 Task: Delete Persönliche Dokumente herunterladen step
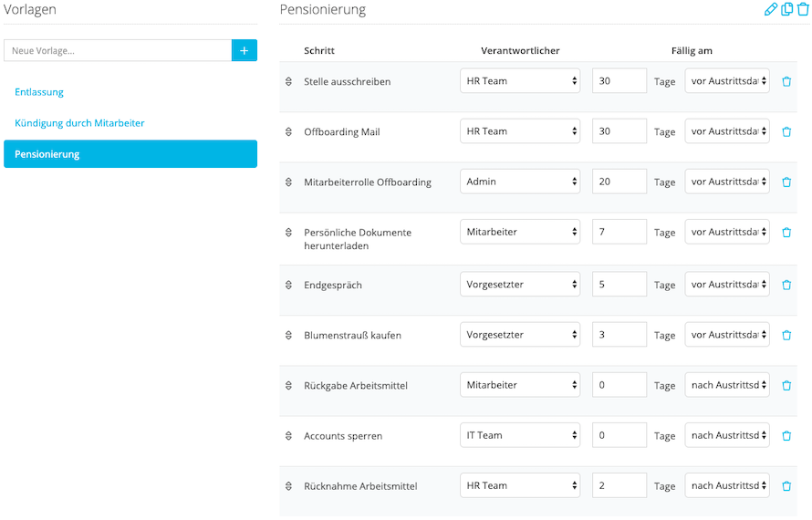click(786, 232)
